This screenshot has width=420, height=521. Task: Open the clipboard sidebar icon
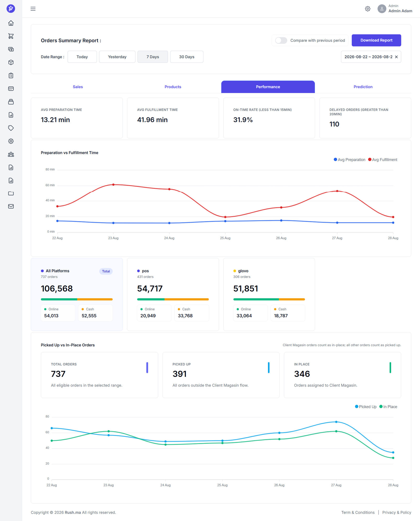tap(11, 76)
